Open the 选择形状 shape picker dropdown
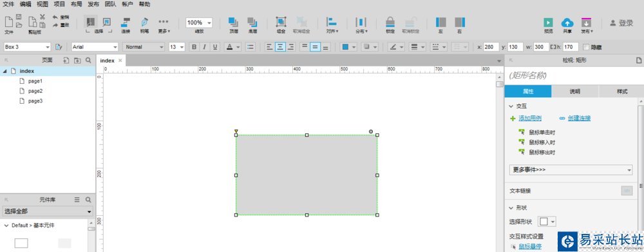Viewport: 644px width, 252px height. pos(547,222)
